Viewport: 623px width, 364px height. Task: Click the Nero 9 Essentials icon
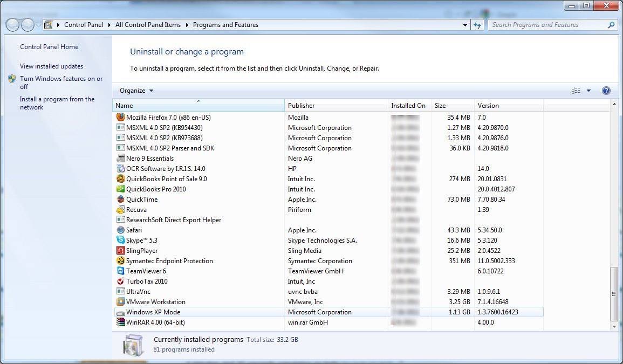(x=120, y=158)
